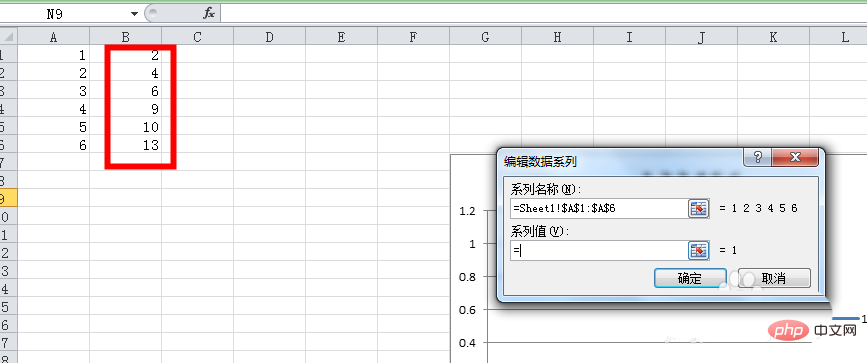Open the Name Box dropdown arrow
The image size is (867, 363).
tap(134, 14)
